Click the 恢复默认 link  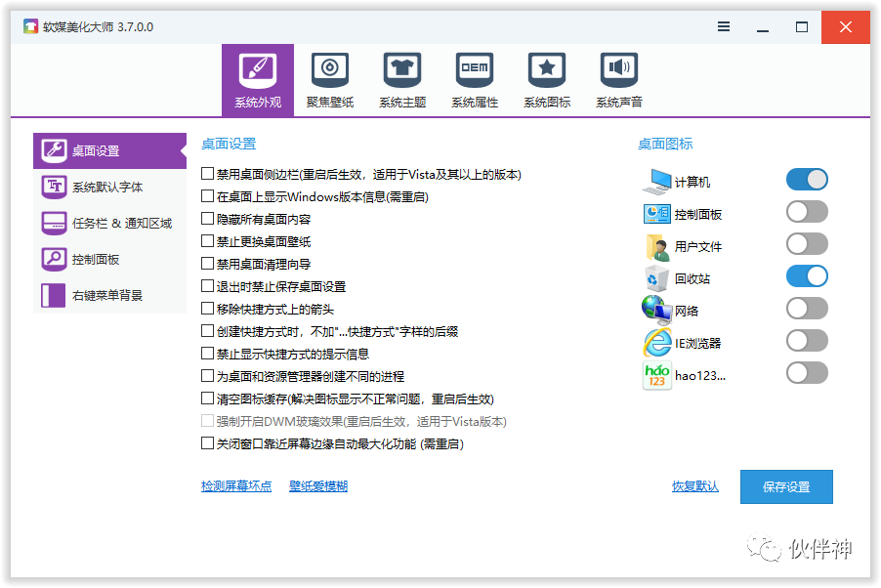[695, 486]
